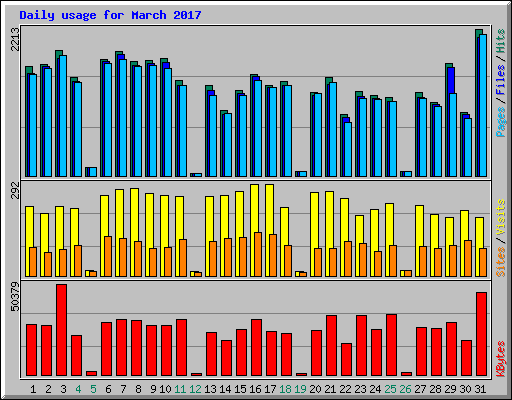The width and height of the screenshot is (512, 400).
Task: Click day label 6 on x-axis
Action: point(108,389)
